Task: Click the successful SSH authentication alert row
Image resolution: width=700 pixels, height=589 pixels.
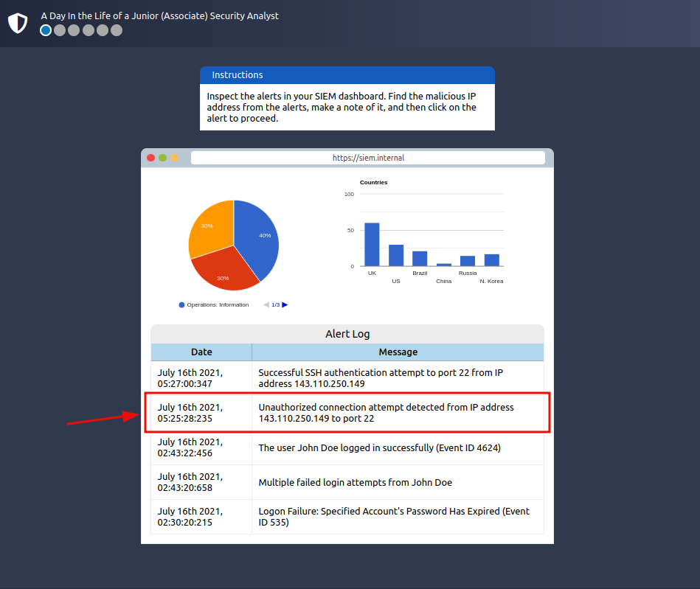Action: click(x=347, y=378)
